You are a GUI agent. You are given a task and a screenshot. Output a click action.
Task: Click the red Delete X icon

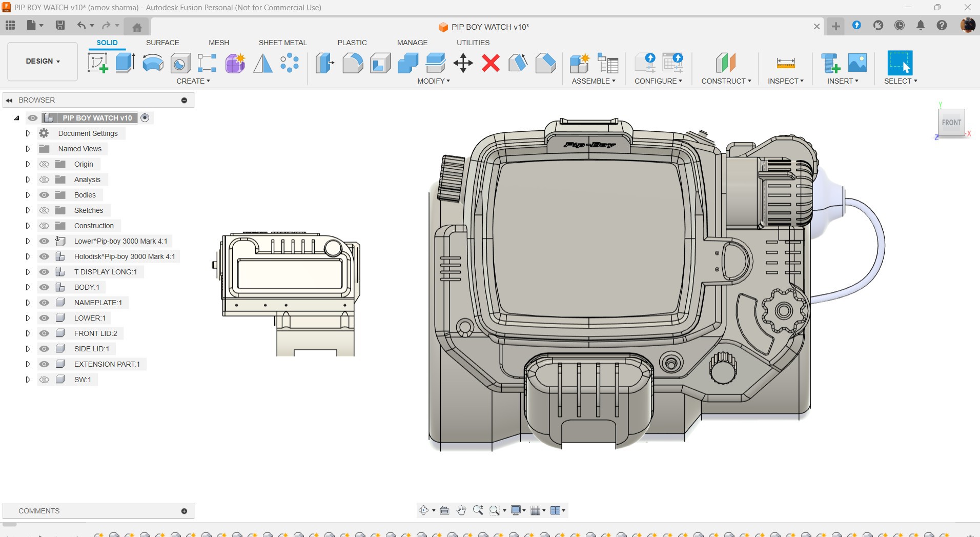coord(491,63)
